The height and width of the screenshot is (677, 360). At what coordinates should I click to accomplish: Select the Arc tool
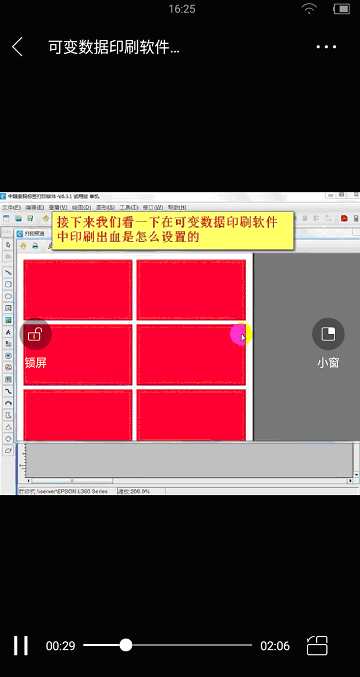click(x=8, y=403)
